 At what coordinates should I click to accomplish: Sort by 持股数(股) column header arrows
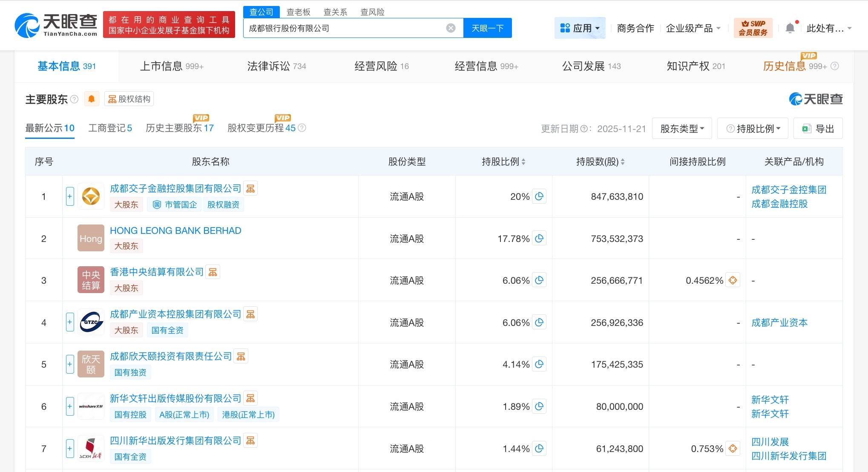point(623,162)
